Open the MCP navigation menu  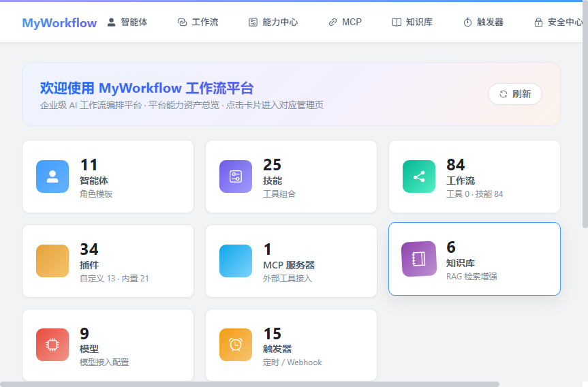click(345, 22)
